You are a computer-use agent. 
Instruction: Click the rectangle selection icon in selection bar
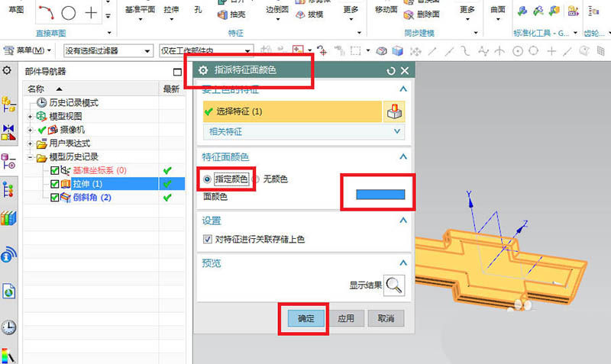[355, 50]
